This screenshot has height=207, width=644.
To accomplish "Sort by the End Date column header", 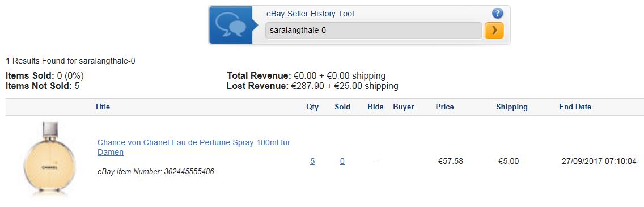I will 575,107.
